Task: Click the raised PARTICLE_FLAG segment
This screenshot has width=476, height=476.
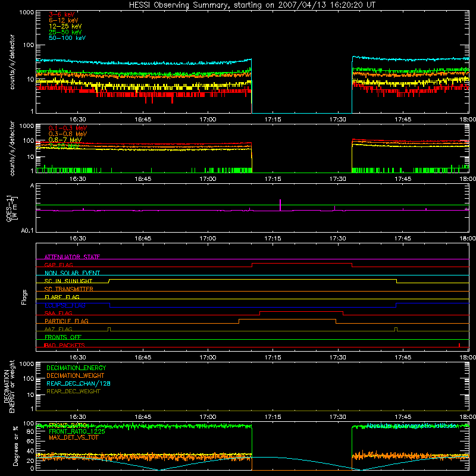Action: pos(287,320)
